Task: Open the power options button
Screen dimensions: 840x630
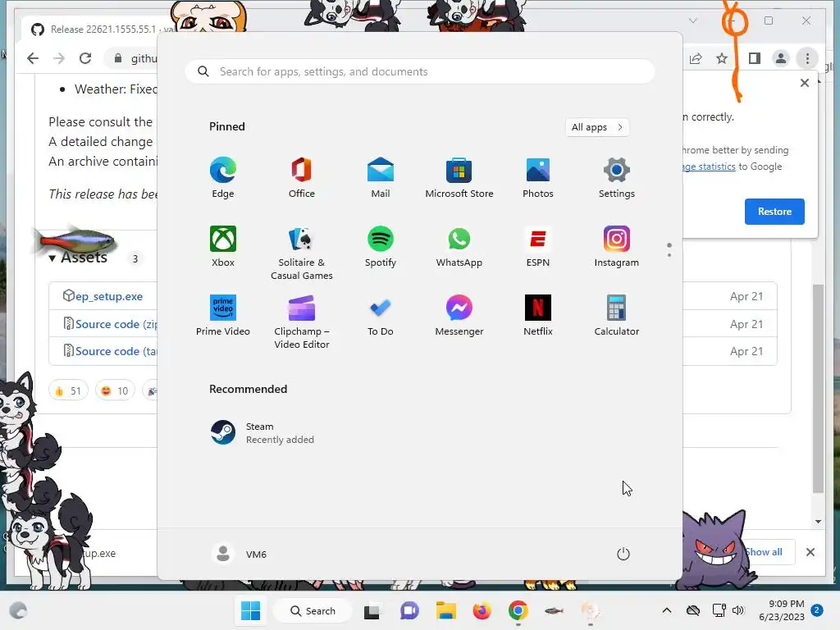Action: coord(623,554)
